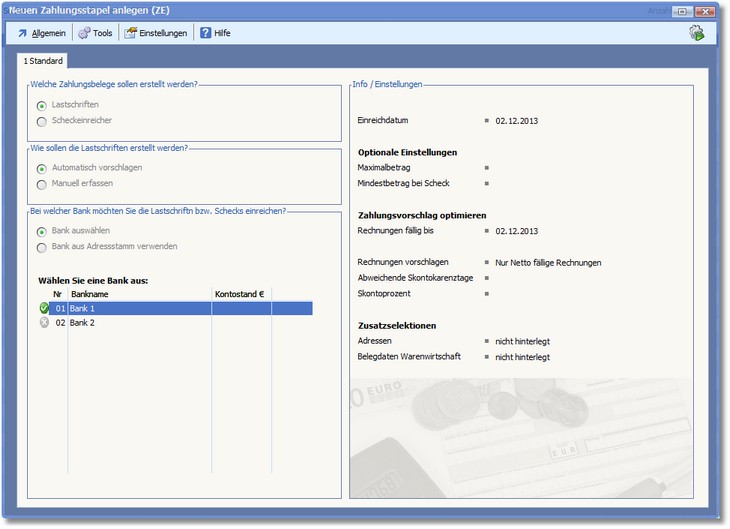
Task: Select the Scheckeinreicher radio button
Action: click(x=42, y=121)
